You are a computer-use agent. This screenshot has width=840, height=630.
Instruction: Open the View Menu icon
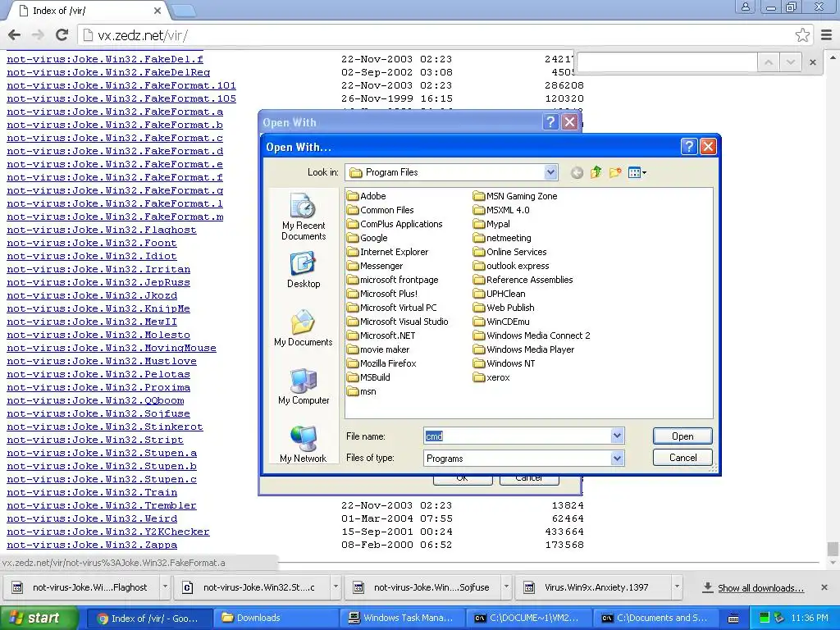[637, 172]
